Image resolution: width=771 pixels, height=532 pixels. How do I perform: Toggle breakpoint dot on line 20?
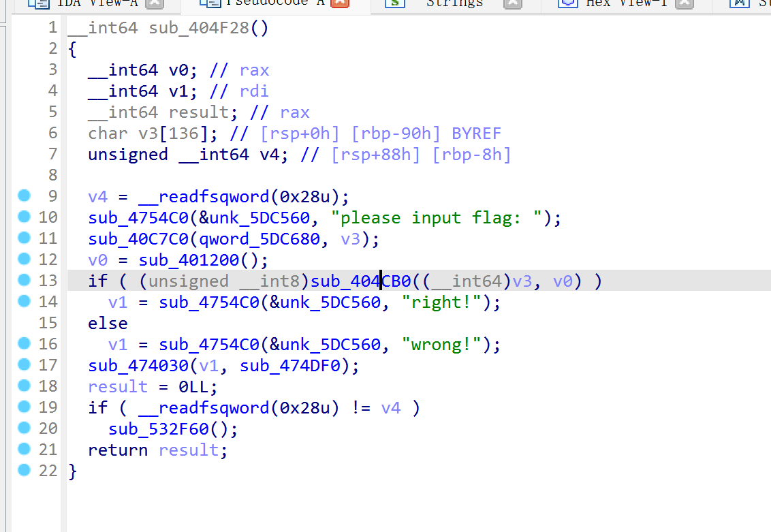[x=25, y=428]
